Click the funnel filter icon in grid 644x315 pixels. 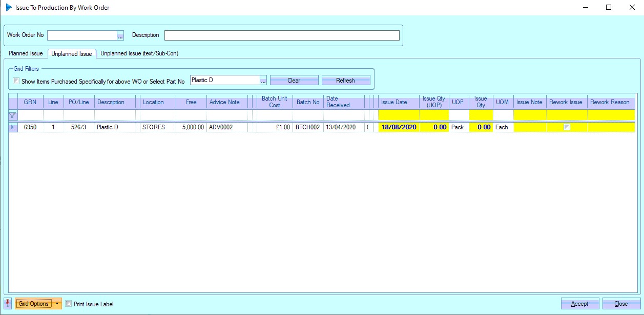pos(13,115)
